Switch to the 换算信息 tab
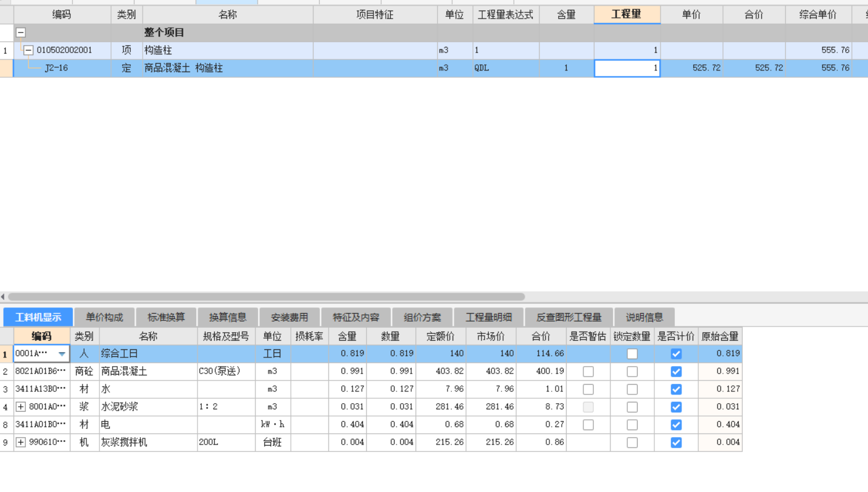This screenshot has height=492, width=868. tap(228, 317)
